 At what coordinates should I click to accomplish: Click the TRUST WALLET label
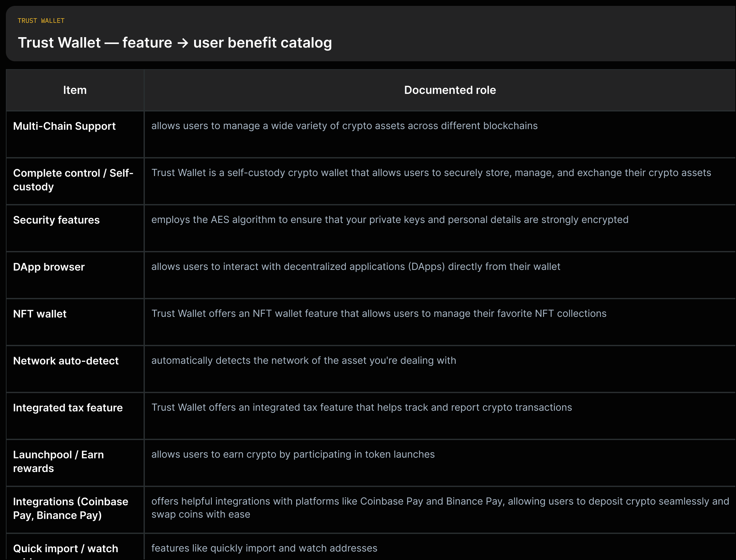click(41, 21)
